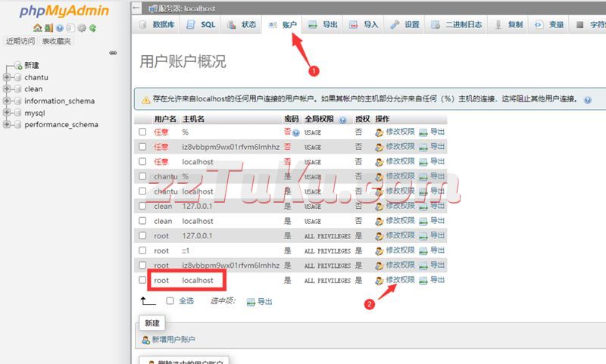Open the gear settings icon in sidebar

(x=81, y=28)
